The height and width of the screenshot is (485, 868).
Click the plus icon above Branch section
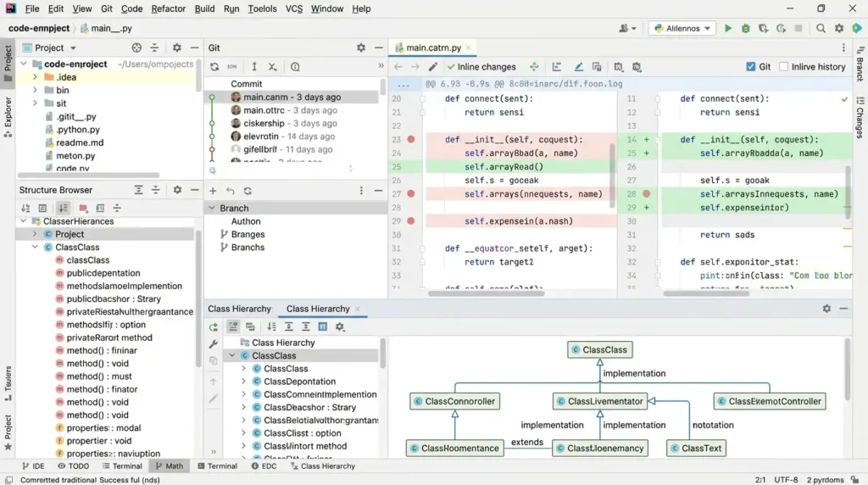coord(213,191)
